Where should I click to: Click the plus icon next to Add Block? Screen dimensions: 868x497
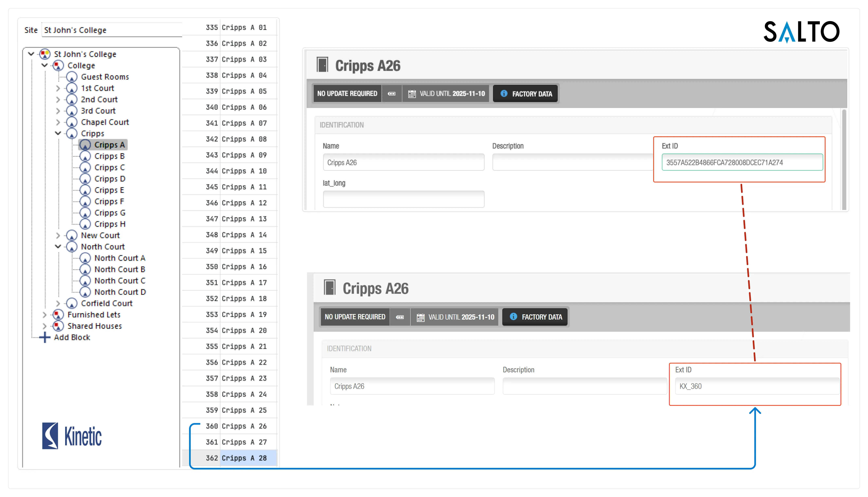tap(45, 337)
